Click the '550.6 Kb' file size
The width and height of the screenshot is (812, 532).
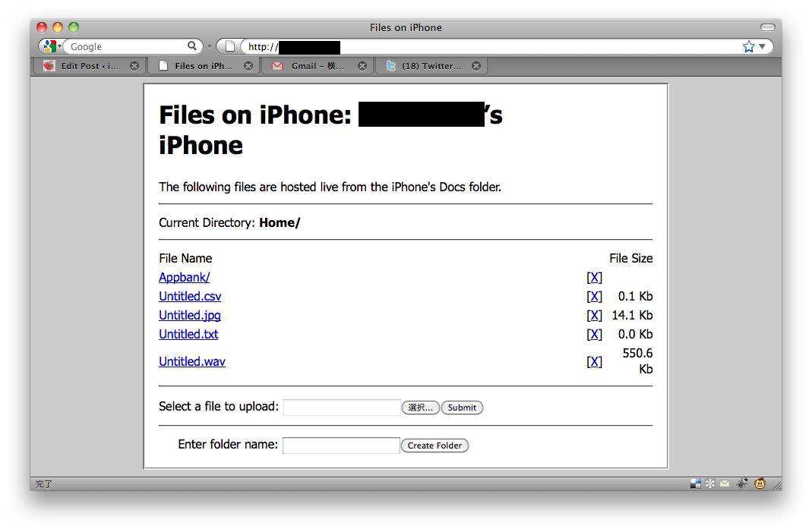638,361
